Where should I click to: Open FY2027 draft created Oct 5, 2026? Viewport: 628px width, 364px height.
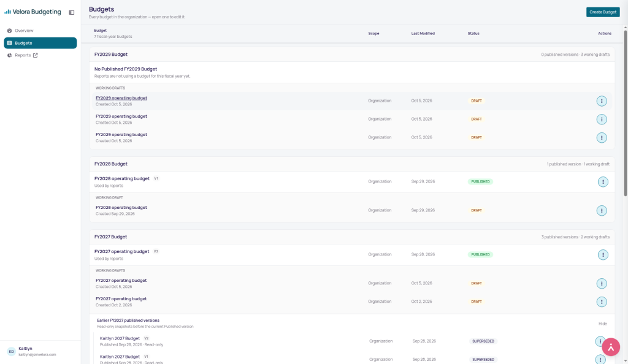(x=121, y=281)
